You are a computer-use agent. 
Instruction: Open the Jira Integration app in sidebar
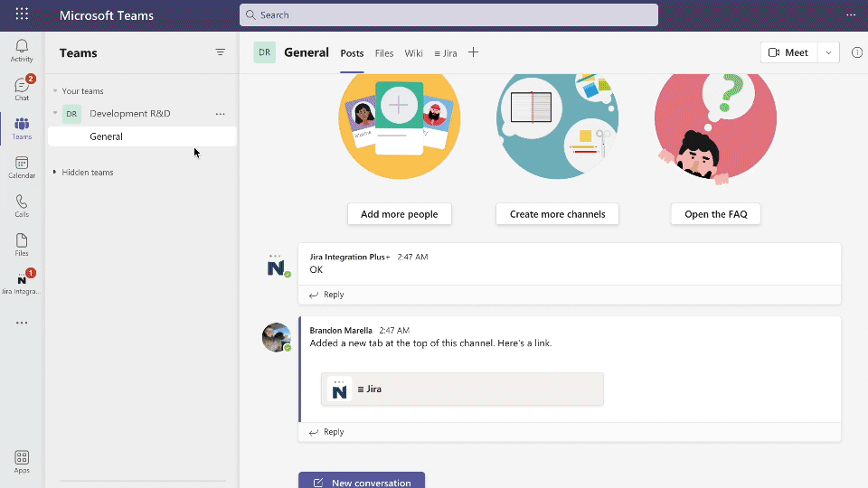pos(22,282)
